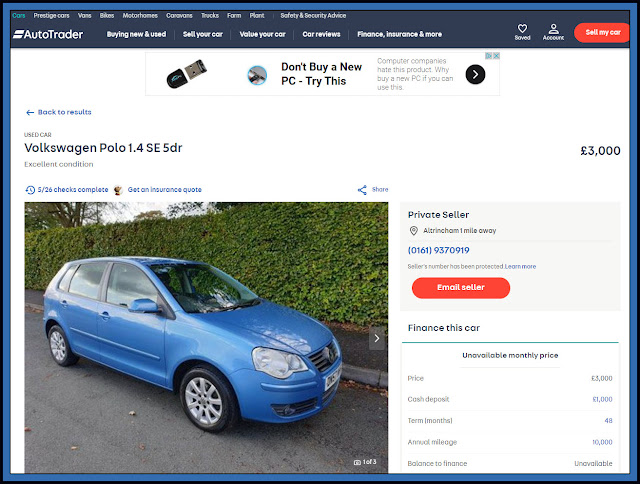Click the AutoTrader logo
The height and width of the screenshot is (484, 640).
(48, 34)
